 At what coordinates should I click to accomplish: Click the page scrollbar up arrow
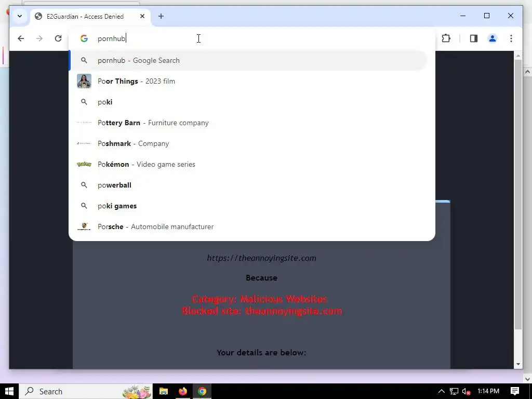[x=518, y=55]
